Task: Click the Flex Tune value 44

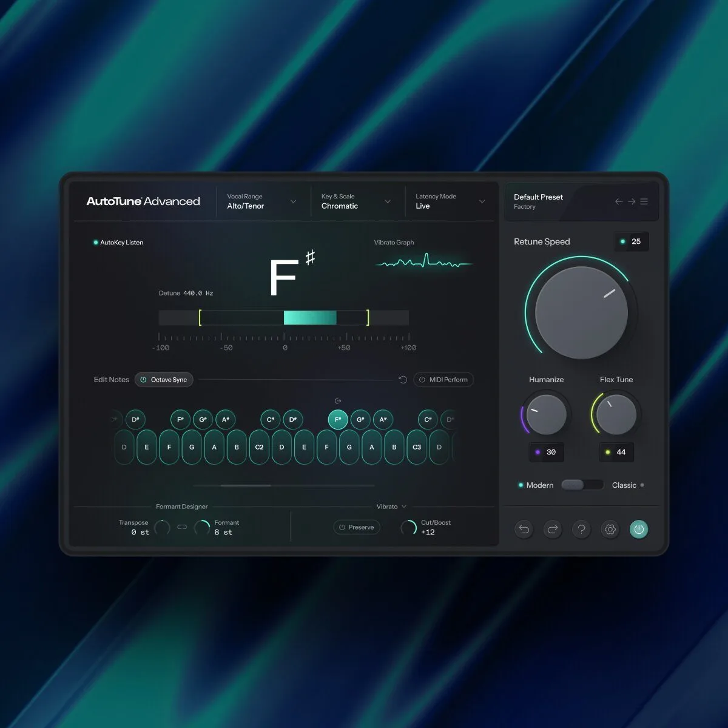Action: 616,452
